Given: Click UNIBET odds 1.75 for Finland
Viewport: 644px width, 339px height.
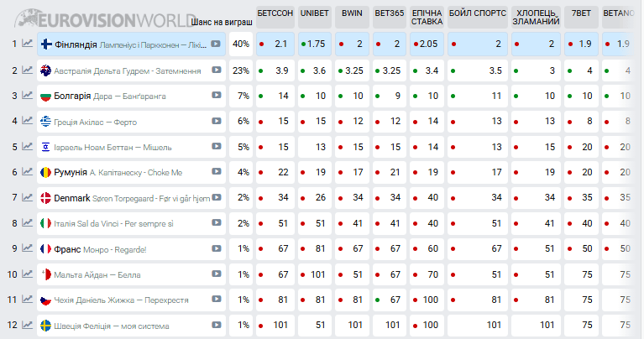Looking at the screenshot, I should [x=315, y=44].
